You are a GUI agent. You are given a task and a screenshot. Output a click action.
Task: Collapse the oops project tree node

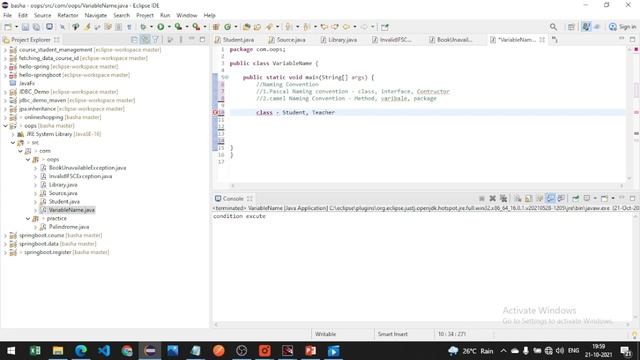(x=5, y=126)
